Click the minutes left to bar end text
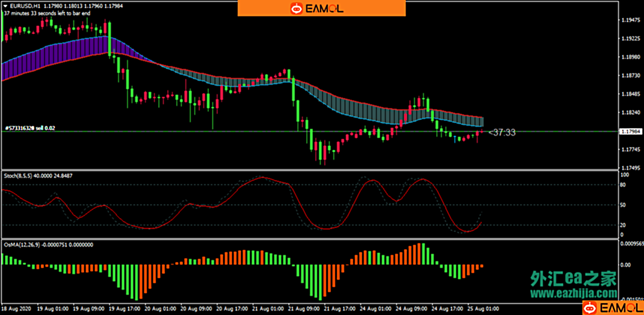 coord(47,13)
